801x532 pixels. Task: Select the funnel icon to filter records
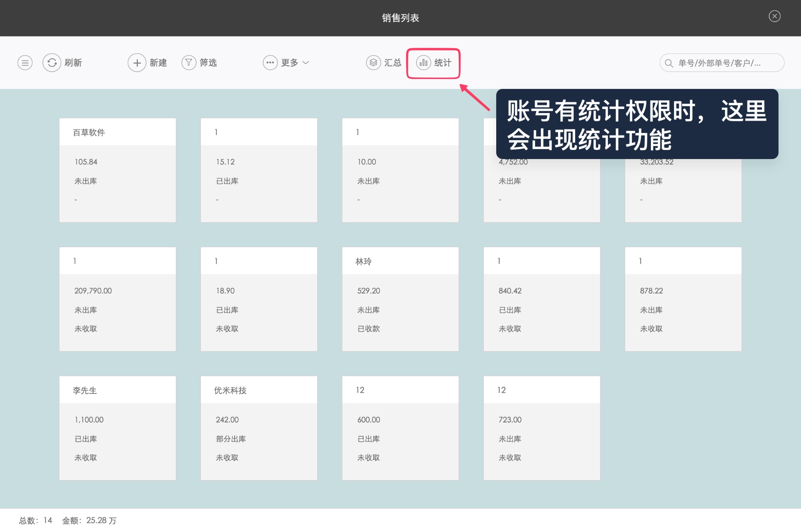click(188, 62)
